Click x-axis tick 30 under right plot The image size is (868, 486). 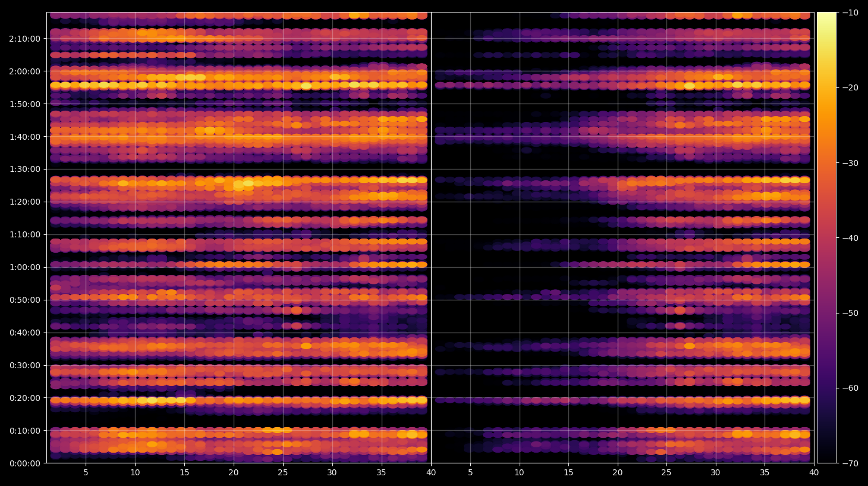tap(715, 473)
